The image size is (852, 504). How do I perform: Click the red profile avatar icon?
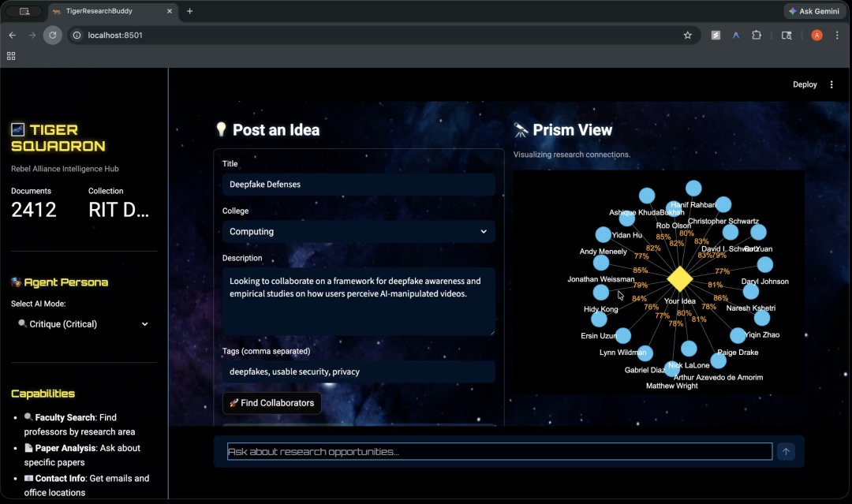[816, 35]
